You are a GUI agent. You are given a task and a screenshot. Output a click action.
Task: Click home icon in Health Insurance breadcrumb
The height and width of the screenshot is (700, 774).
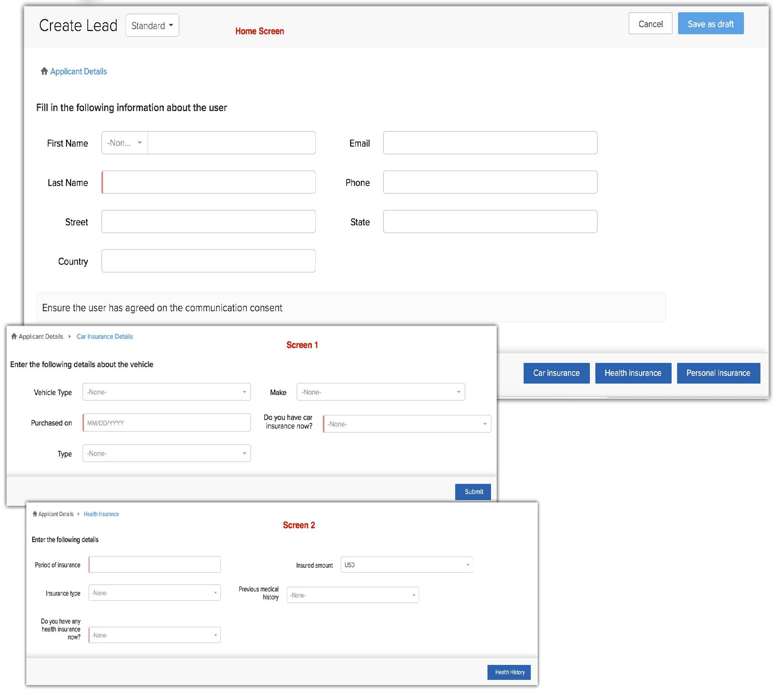click(x=35, y=514)
